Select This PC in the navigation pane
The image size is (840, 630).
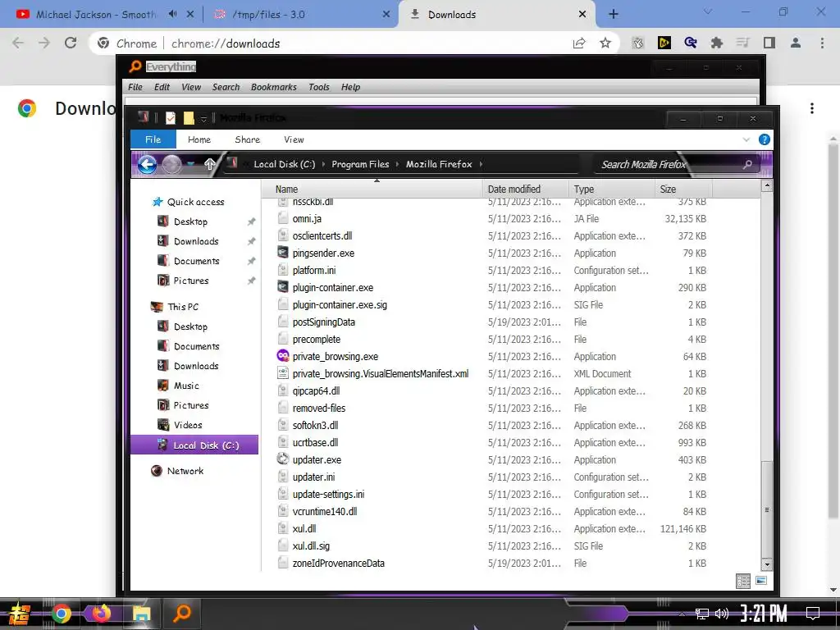(x=183, y=307)
